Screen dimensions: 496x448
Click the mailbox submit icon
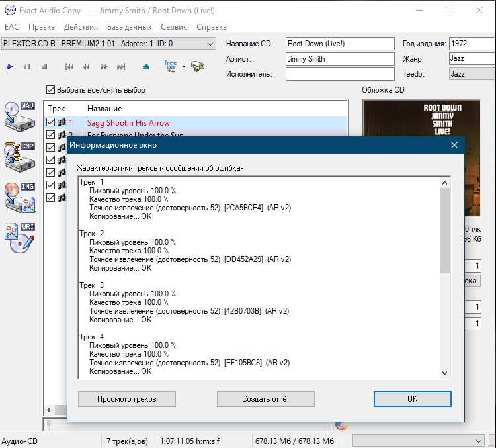point(198,66)
